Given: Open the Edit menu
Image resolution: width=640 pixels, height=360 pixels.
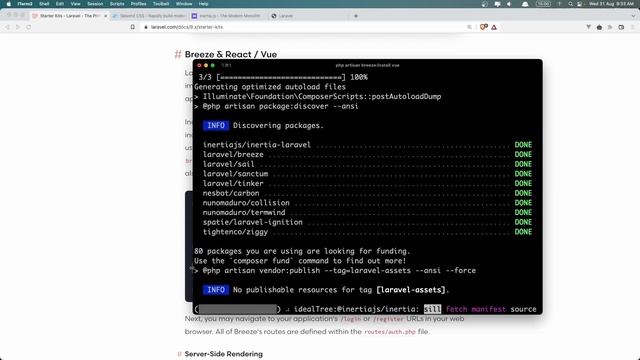Looking at the screenshot, I should (x=60, y=4).
